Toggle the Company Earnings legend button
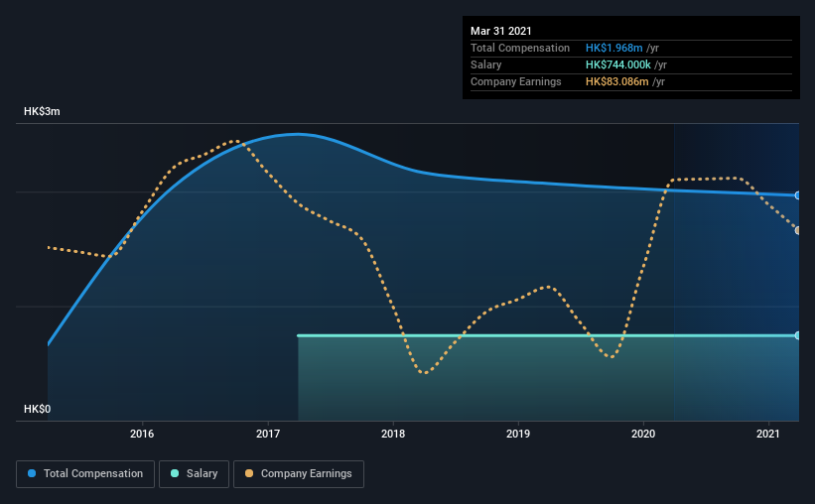815x504 pixels. tap(299, 474)
